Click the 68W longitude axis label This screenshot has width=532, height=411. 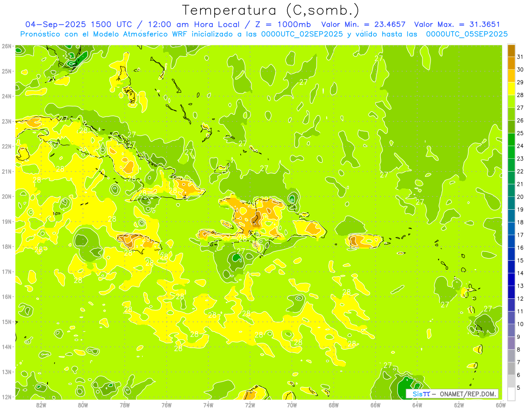[x=333, y=405]
